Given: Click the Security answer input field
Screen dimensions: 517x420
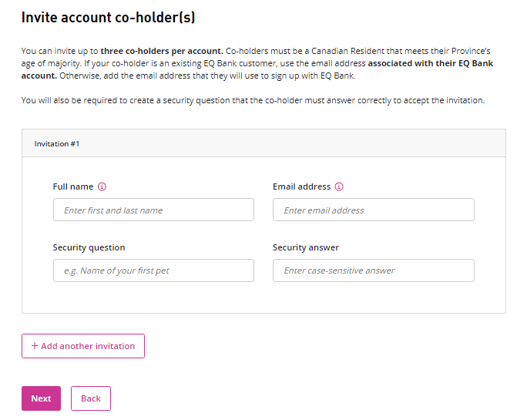Looking at the screenshot, I should pyautogui.click(x=373, y=270).
